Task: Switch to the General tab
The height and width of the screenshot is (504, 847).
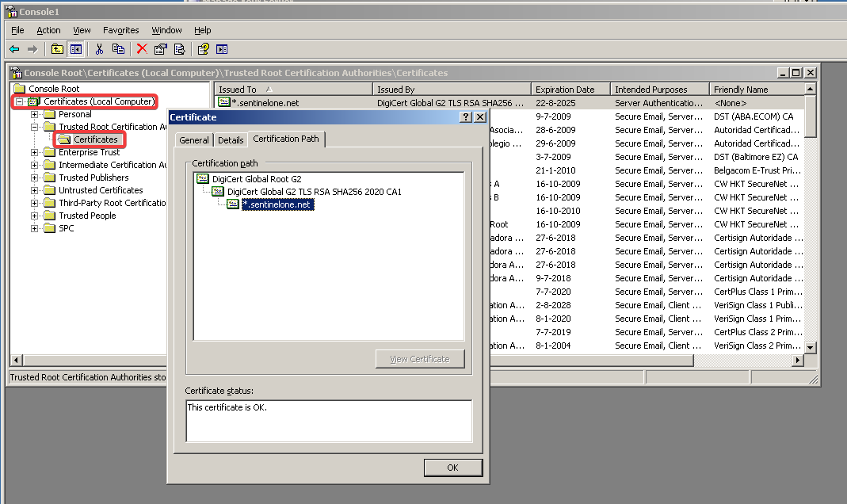Action: point(194,140)
